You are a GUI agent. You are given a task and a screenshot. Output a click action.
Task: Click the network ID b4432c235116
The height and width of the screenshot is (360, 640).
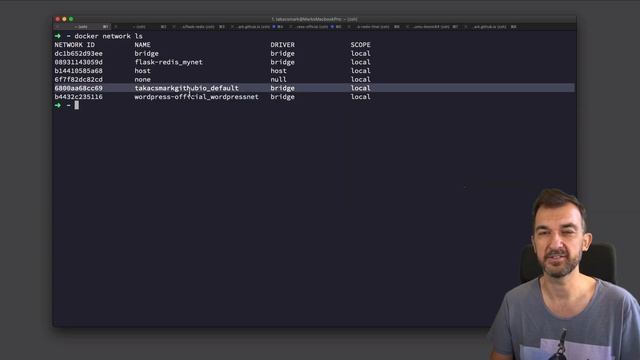78,97
